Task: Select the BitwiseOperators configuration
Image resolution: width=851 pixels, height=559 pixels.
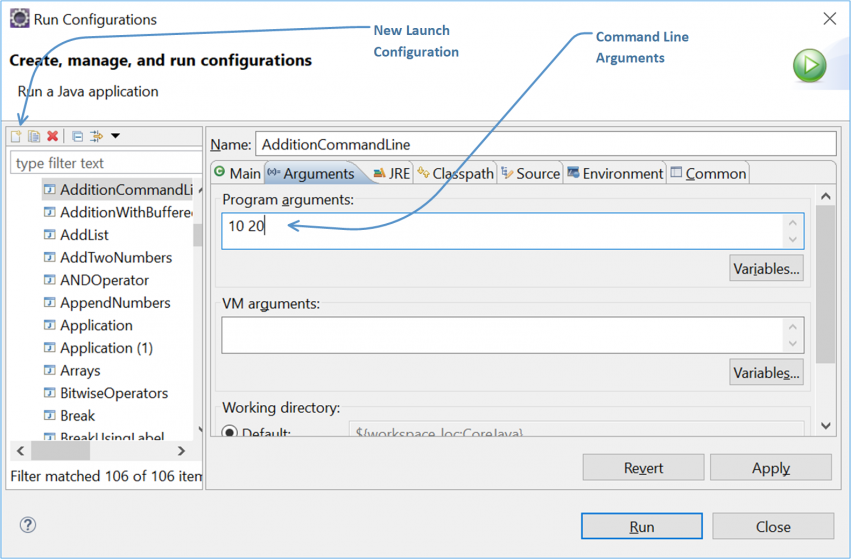Action: [x=113, y=393]
